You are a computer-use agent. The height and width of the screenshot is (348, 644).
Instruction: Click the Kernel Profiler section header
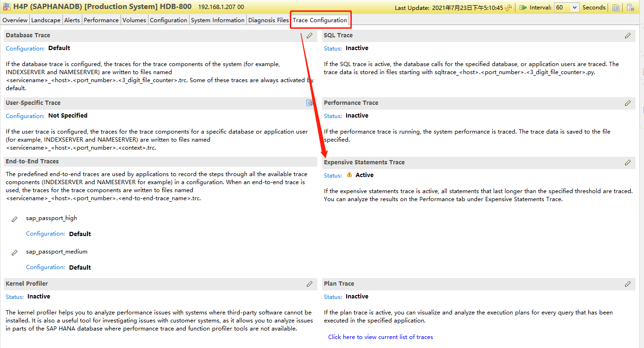[x=26, y=284]
